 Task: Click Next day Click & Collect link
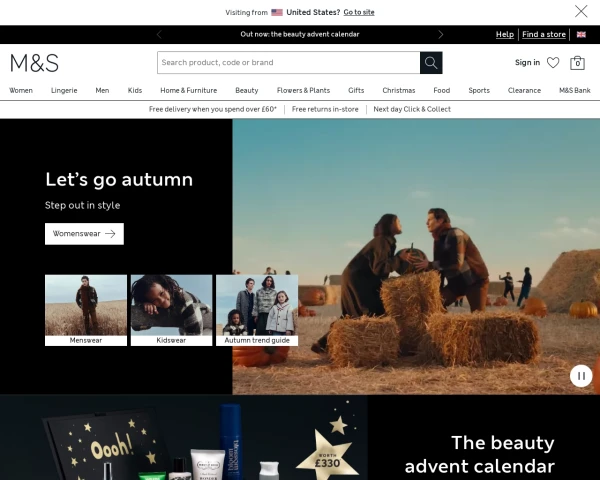[x=412, y=109]
